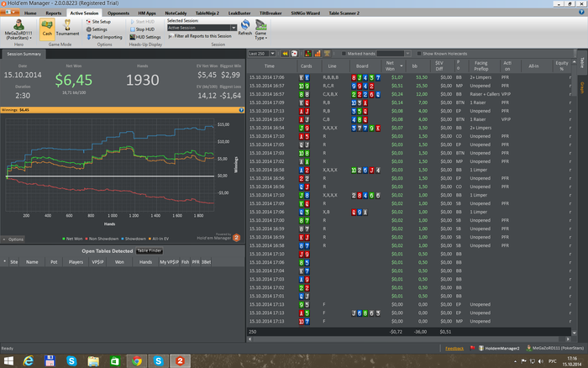
Task: Click the yellow rewind replay icon
Action: (285, 54)
